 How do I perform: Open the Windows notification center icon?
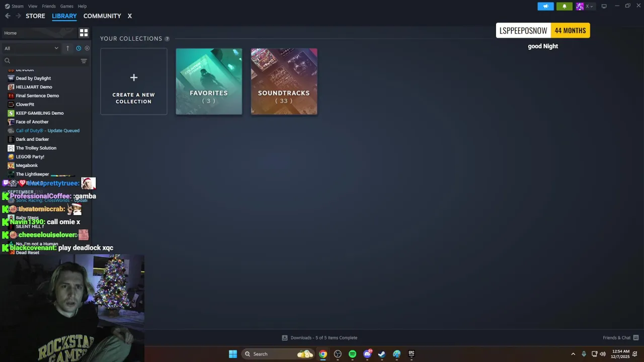point(635,354)
